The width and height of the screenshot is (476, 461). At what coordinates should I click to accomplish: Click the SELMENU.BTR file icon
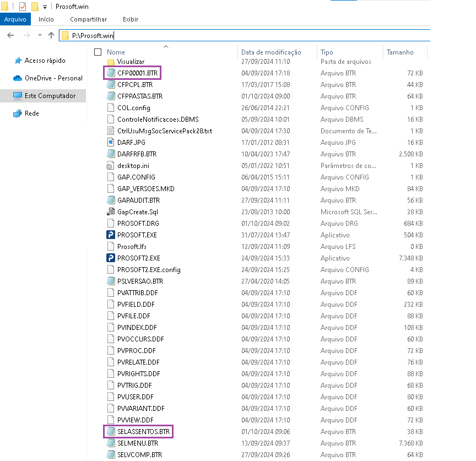pos(111,443)
